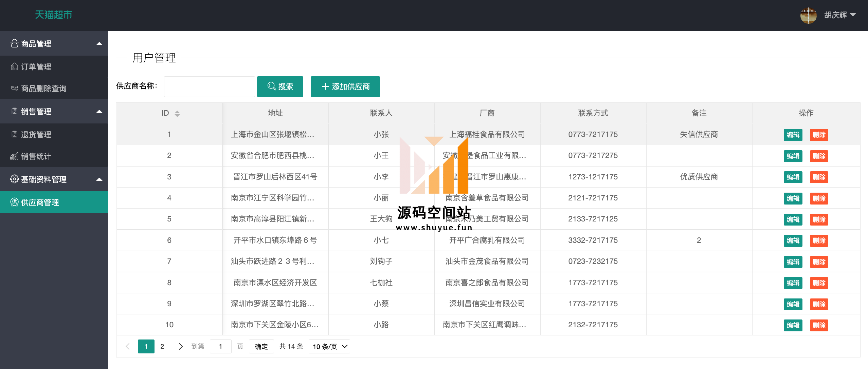The height and width of the screenshot is (369, 868).
Task: Go to page 2
Action: (x=162, y=346)
